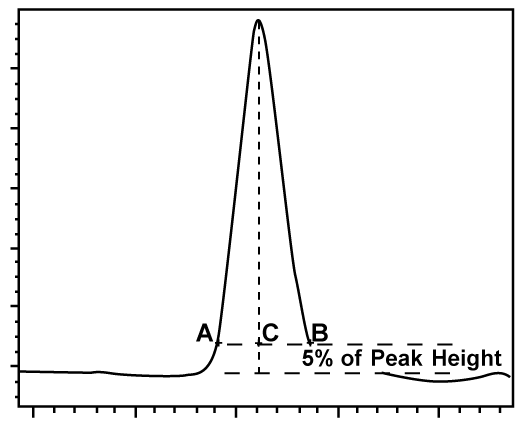Select the word "of" in annotation
Viewport: 523px width, 423px height.
pyautogui.click(x=351, y=359)
